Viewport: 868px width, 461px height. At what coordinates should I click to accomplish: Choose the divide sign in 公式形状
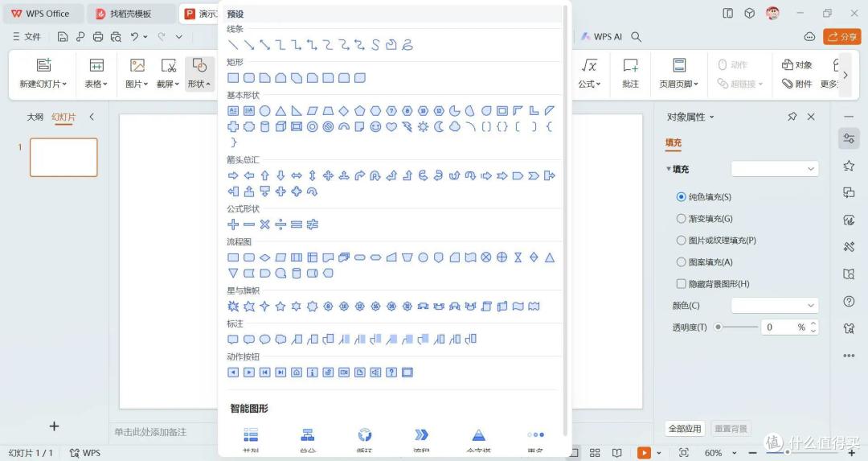[280, 224]
